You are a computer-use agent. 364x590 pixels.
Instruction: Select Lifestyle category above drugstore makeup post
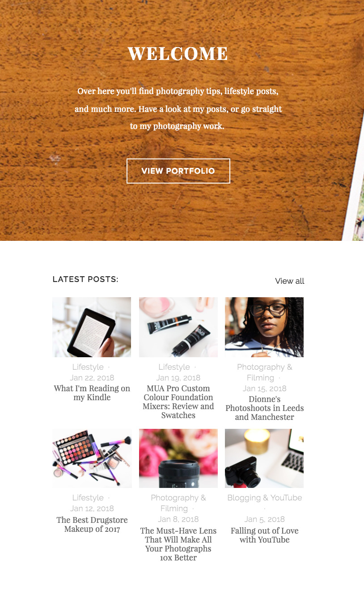[x=88, y=498]
